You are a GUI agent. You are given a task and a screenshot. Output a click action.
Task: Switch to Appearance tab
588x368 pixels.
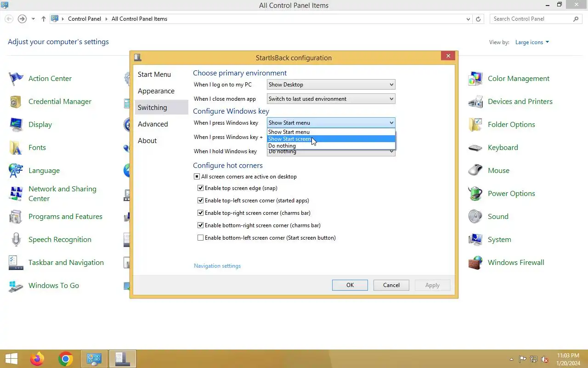point(162,91)
